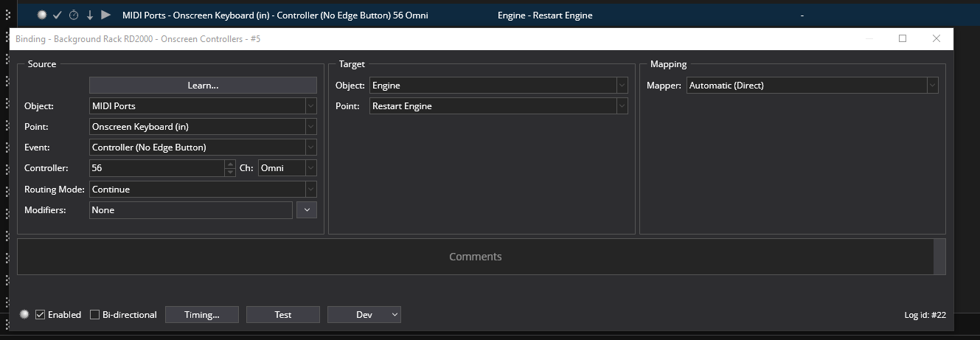This screenshot has width=980, height=340.
Task: Click the stopwatch timing icon in binding row
Action: point(74,15)
